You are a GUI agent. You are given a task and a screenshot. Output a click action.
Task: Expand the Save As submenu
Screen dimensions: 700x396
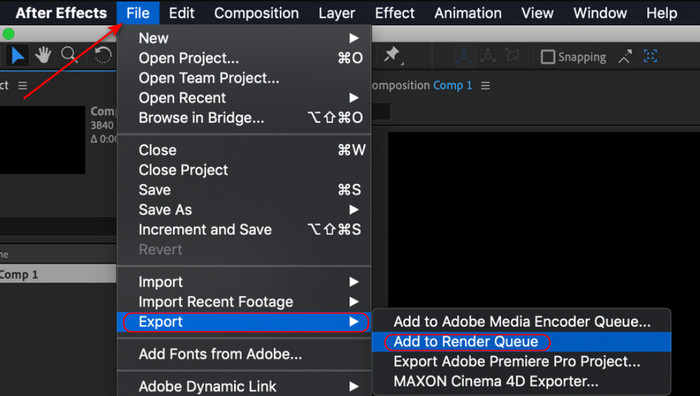[244, 210]
